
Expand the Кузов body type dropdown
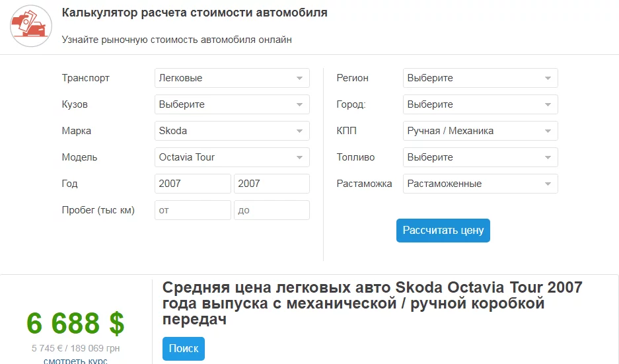(232, 104)
